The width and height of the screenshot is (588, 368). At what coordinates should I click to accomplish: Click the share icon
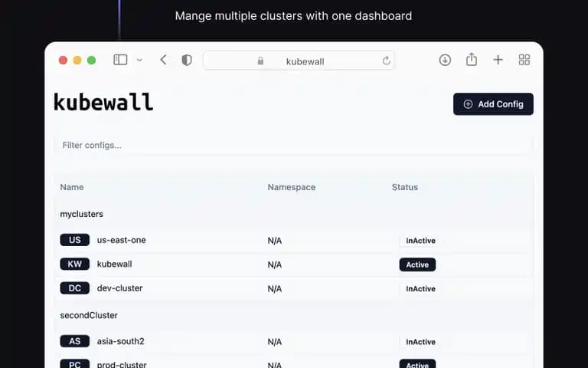(472, 59)
